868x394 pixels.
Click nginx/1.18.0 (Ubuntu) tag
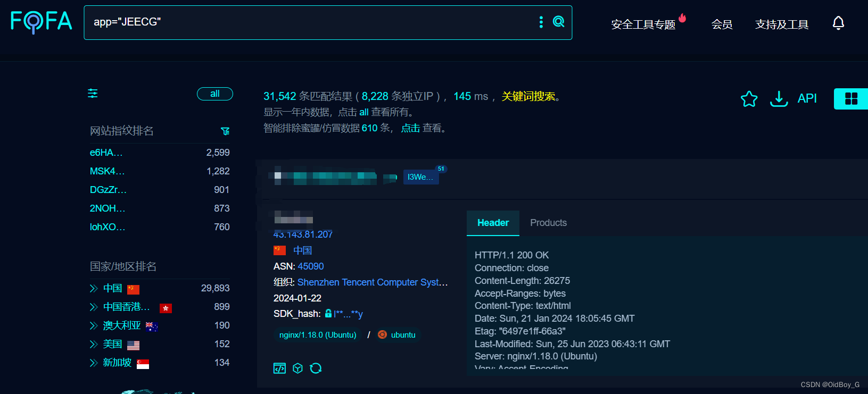(x=318, y=335)
